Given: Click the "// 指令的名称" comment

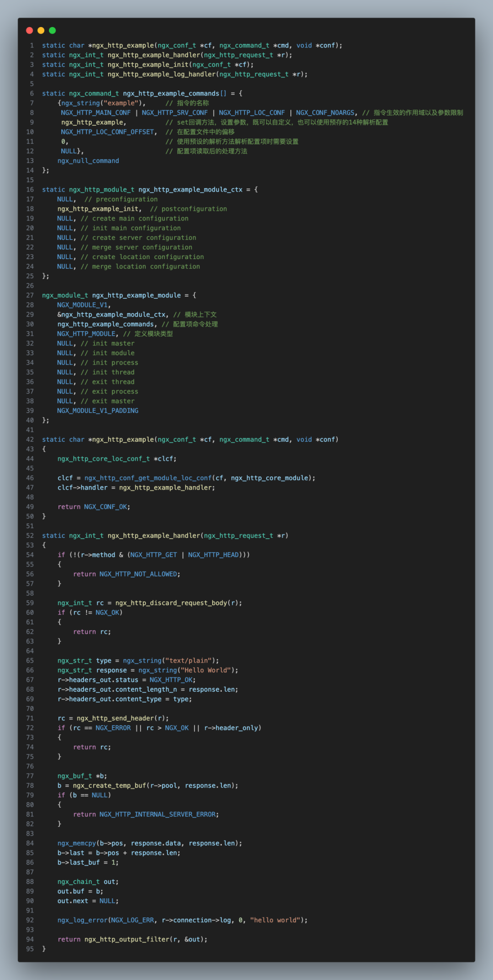Looking at the screenshot, I should 187,103.
